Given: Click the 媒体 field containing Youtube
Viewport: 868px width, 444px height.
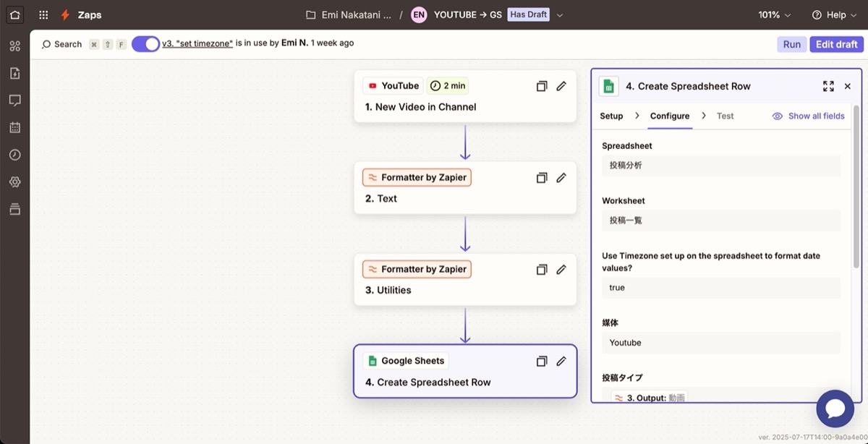Looking at the screenshot, I should (x=721, y=343).
